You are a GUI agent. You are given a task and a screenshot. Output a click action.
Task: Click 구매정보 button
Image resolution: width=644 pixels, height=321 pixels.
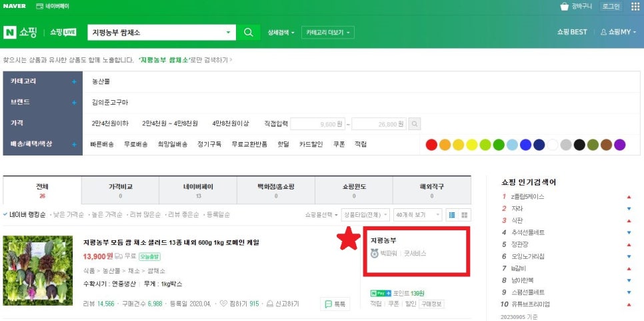431,304
